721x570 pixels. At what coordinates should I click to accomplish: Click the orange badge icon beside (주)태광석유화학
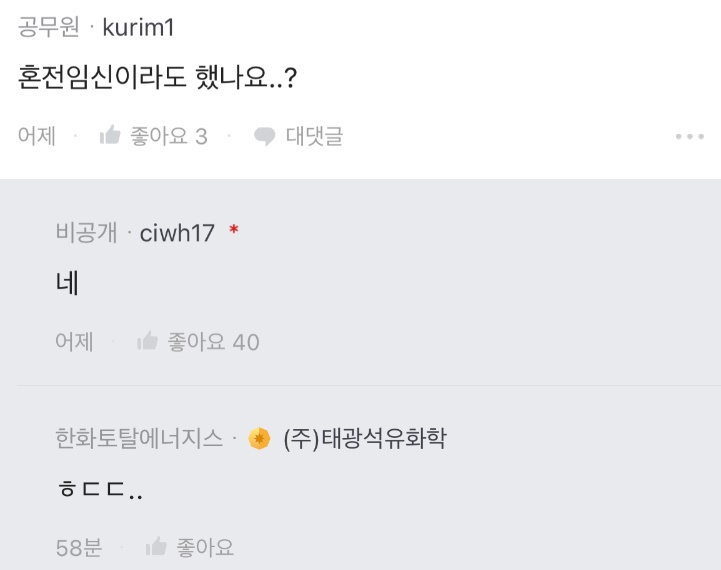[260, 438]
